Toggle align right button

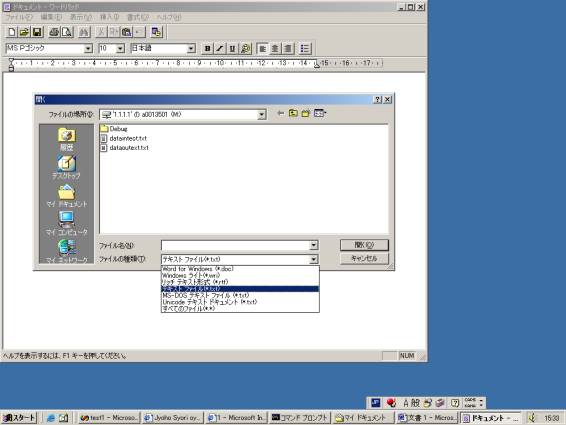click(x=288, y=48)
